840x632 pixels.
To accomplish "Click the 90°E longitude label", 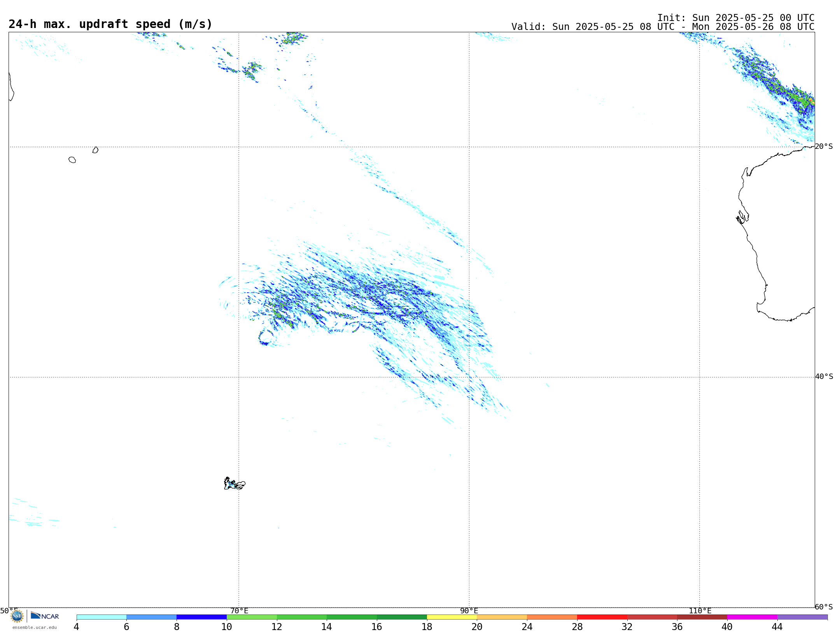I will click(x=469, y=611).
